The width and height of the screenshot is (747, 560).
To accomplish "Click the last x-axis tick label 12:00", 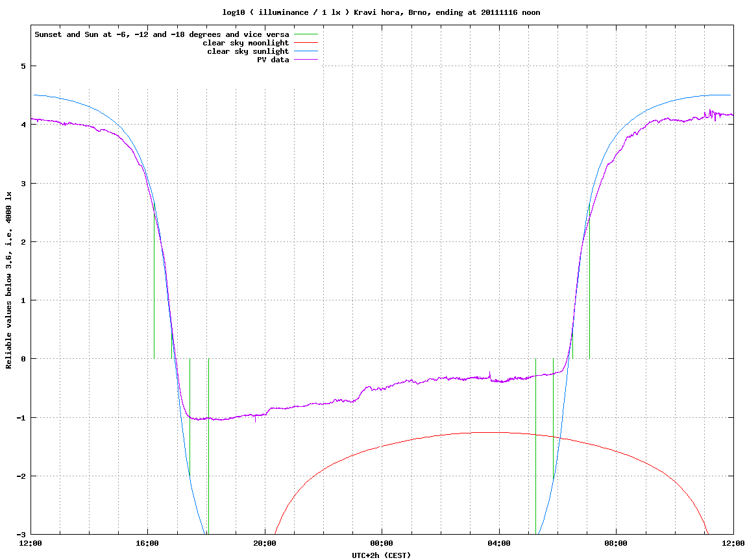I will click(733, 543).
